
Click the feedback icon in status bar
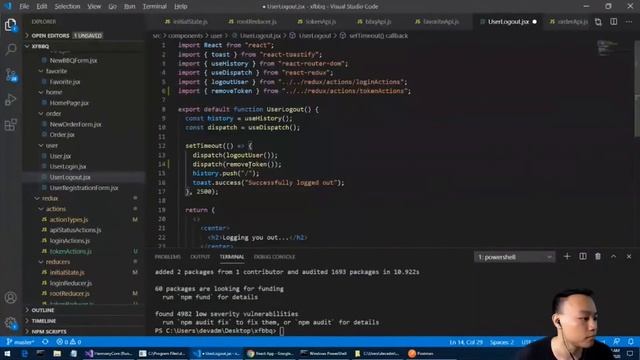tap(616, 341)
